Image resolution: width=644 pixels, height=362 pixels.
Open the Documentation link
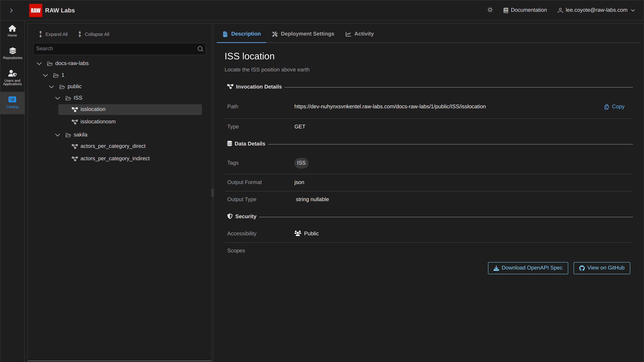click(525, 10)
